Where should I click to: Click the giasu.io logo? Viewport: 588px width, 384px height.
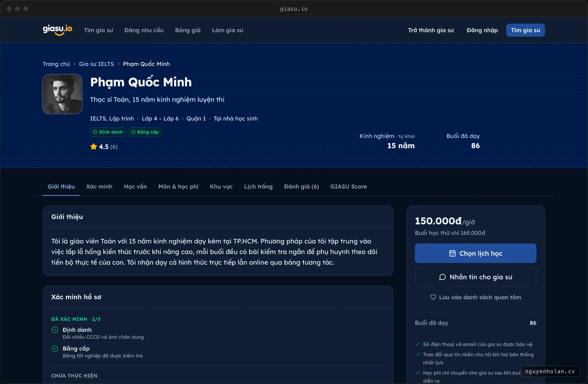click(57, 30)
